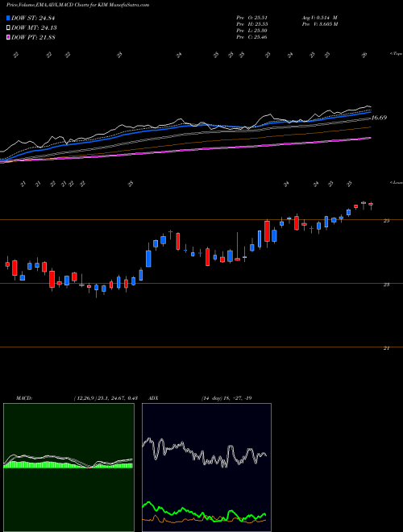Viewport: 403px width, 532px height.
Task: Select the 'DOW ST: 24.84' legend text
Action: (x=33, y=19)
